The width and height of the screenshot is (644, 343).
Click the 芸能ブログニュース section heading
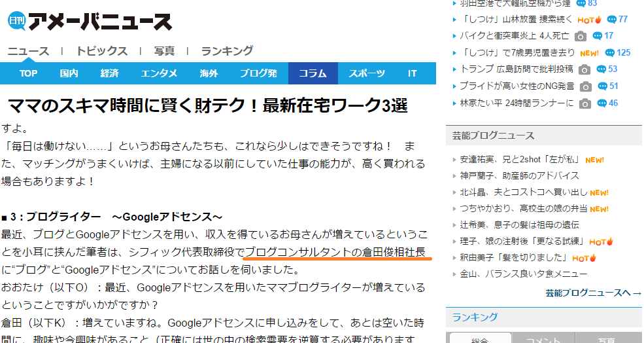(x=493, y=135)
